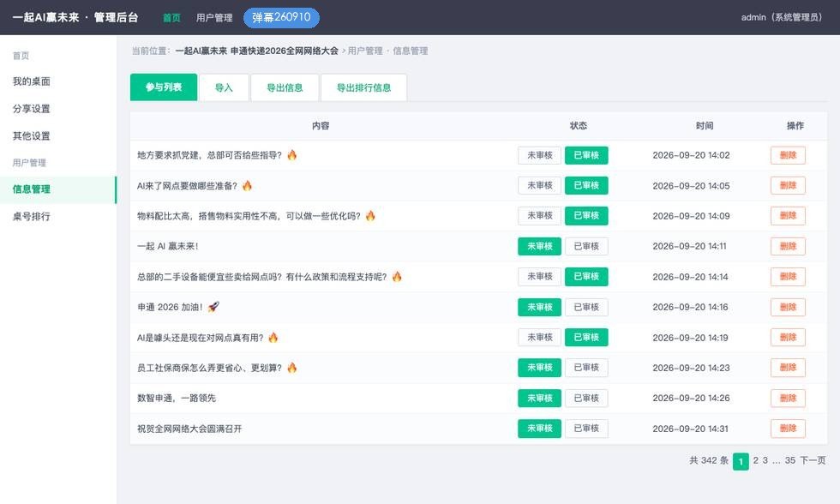This screenshot has width=840, height=504.
Task: Select 信息管理 in sidebar
Action: pyautogui.click(x=58, y=189)
